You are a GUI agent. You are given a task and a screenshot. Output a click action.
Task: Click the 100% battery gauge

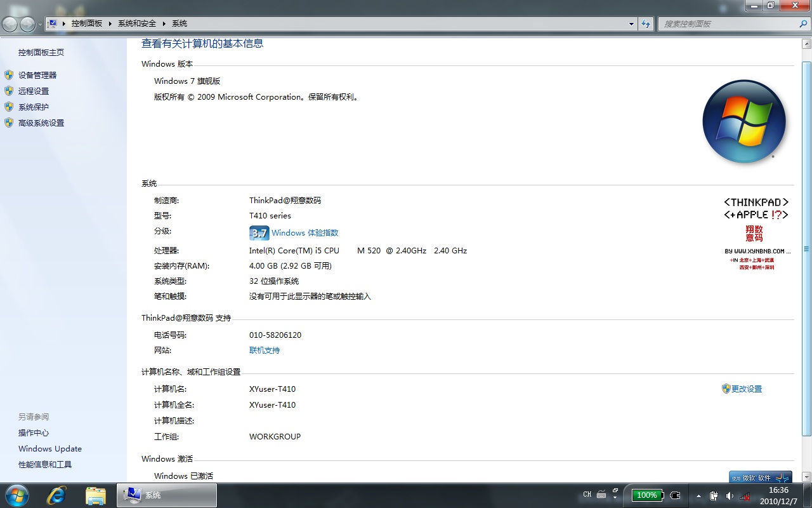647,495
